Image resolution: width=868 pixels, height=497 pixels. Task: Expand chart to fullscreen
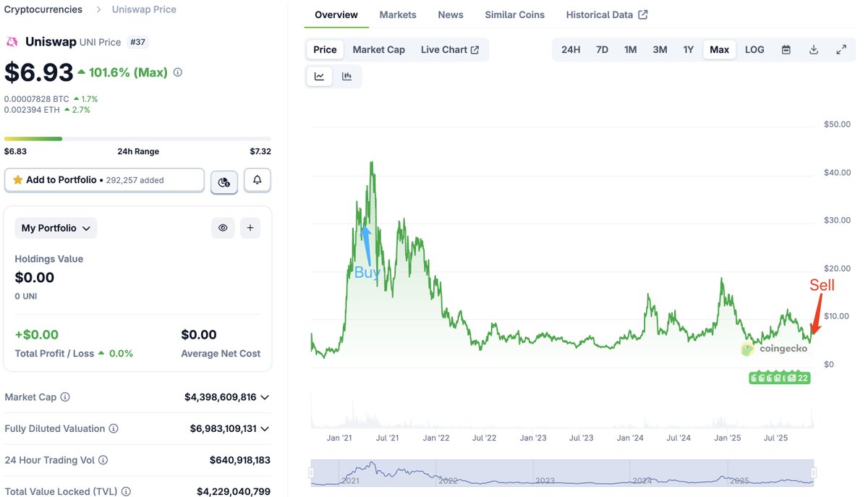[841, 49]
